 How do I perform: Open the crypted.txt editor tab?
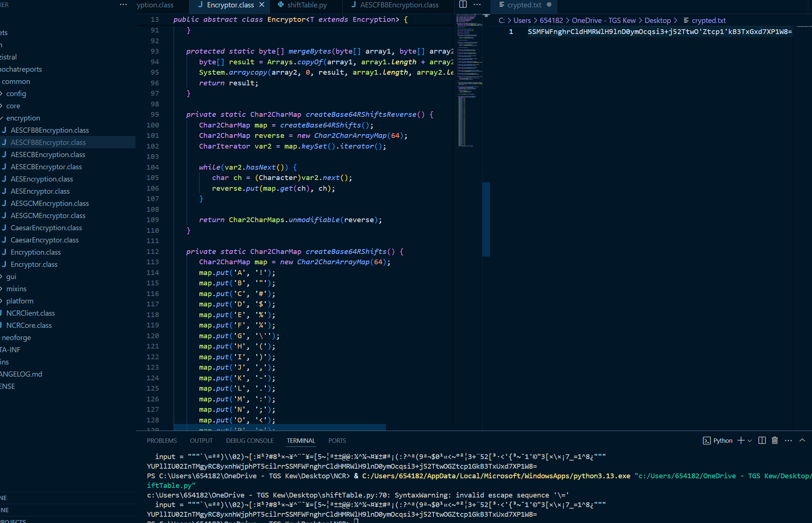tap(524, 5)
